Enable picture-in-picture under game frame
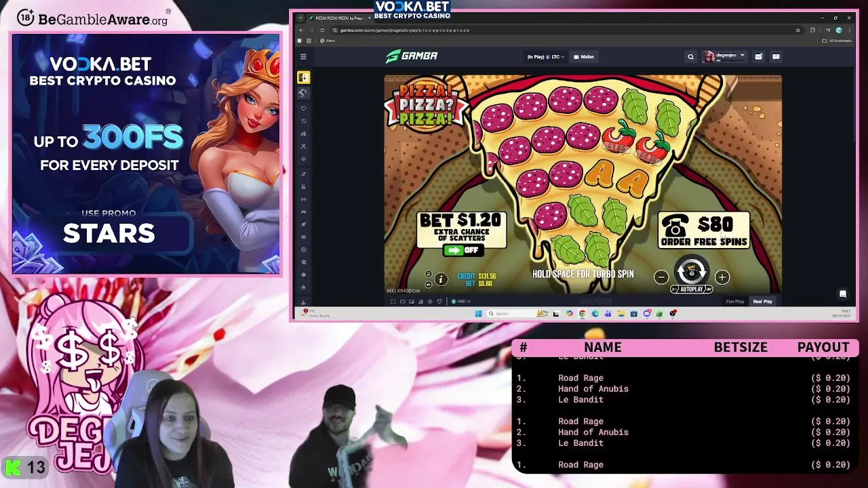 point(411,302)
